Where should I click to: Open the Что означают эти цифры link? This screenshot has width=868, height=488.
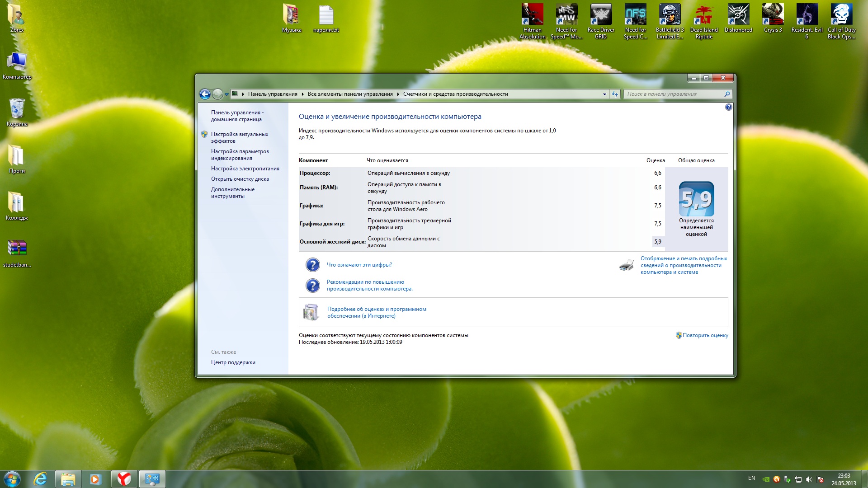(x=359, y=265)
